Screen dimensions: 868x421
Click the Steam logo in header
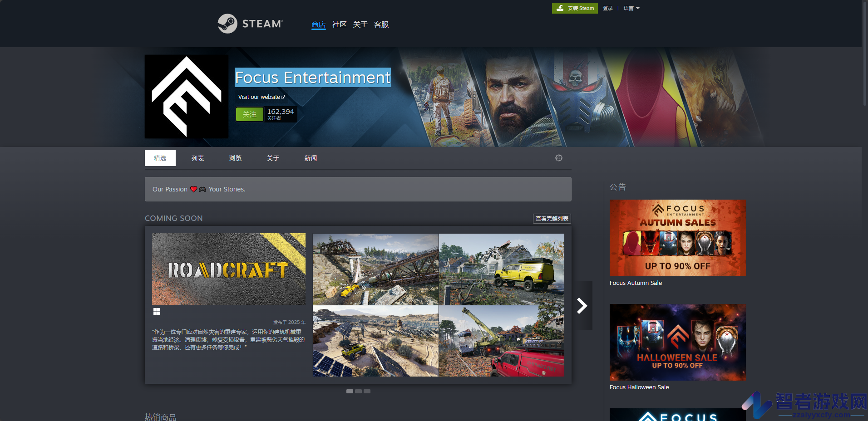click(x=250, y=24)
